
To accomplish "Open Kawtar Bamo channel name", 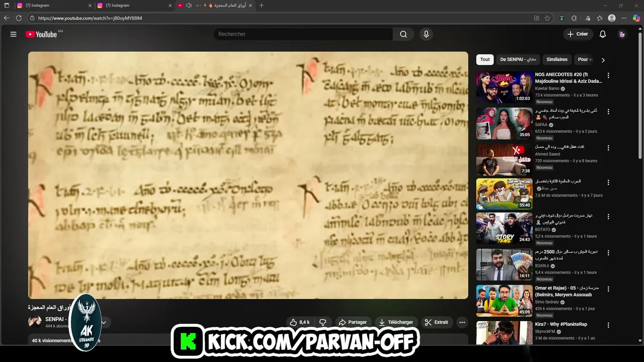I will coord(547,88).
